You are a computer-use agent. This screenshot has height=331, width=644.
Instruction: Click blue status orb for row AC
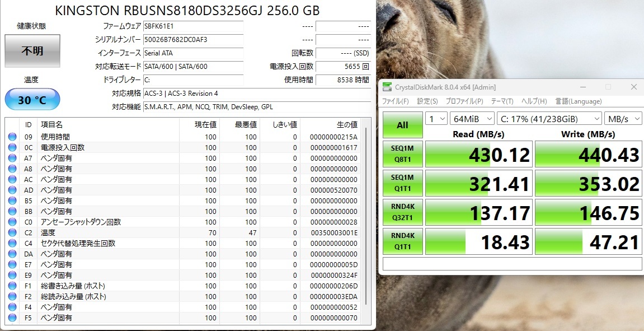tap(12, 180)
